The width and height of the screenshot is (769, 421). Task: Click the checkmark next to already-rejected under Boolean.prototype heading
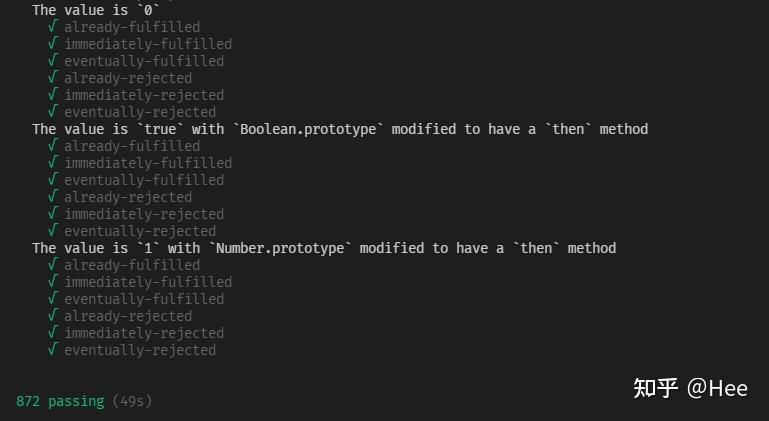[x=53, y=197]
